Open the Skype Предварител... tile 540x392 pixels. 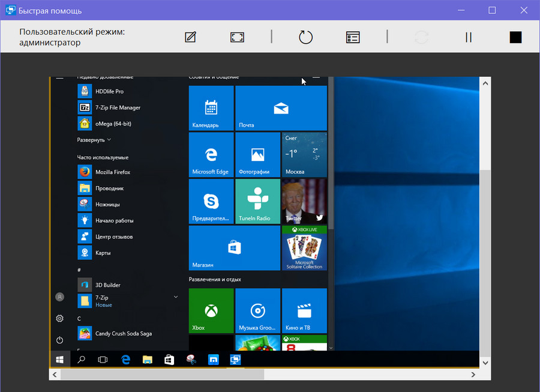tap(211, 201)
